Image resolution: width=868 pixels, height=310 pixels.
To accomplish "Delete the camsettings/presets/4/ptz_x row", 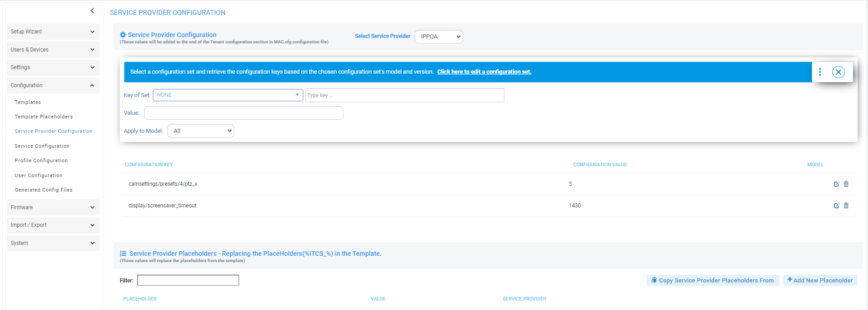I will [x=846, y=184].
